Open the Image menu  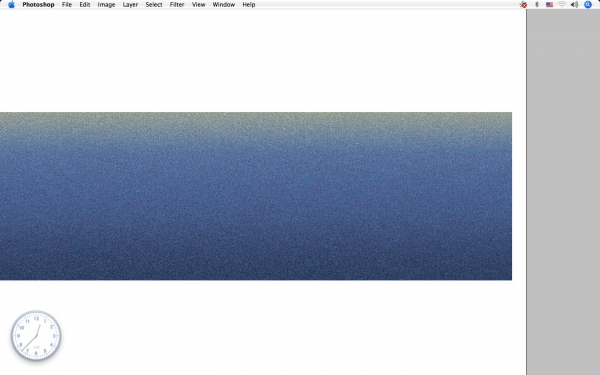click(106, 5)
